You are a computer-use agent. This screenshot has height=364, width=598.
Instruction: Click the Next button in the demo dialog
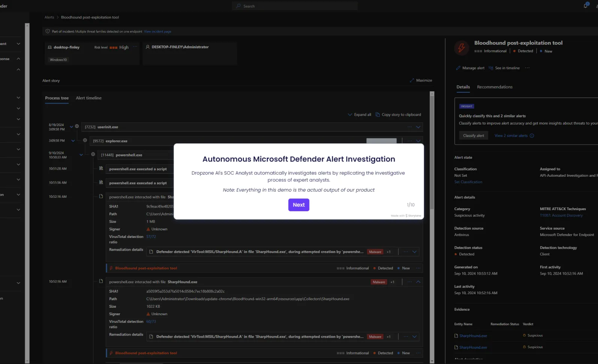[299, 205]
